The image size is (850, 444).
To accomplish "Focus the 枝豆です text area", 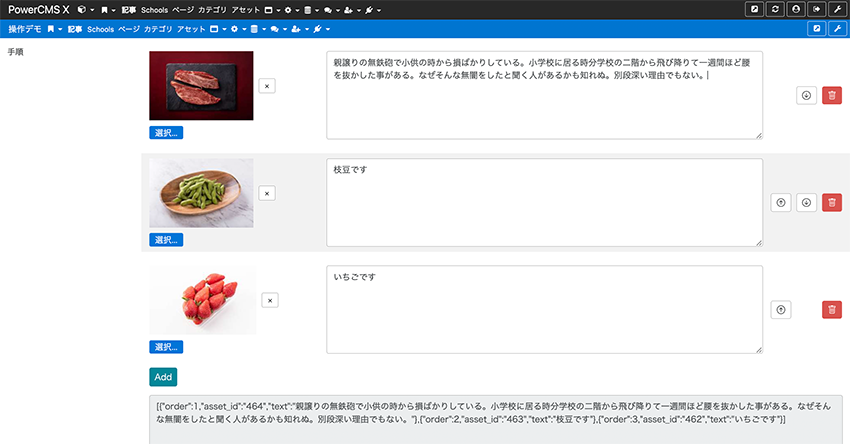I will tap(544, 202).
